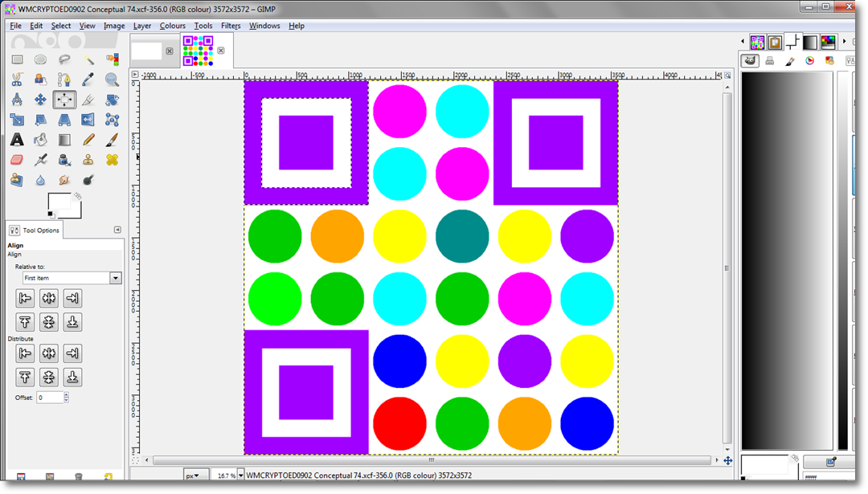Select the Scissors Select tool
This screenshot has width=868, height=494.
point(17,80)
